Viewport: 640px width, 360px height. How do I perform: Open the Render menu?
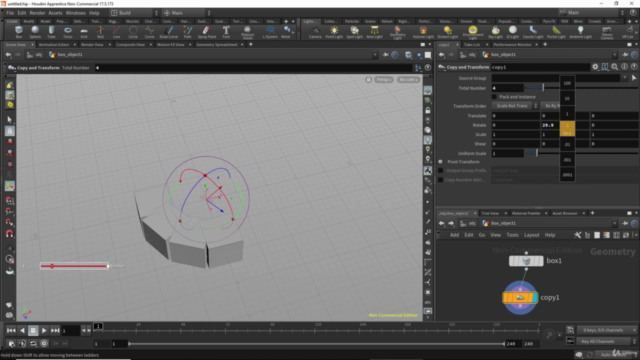click(x=37, y=13)
